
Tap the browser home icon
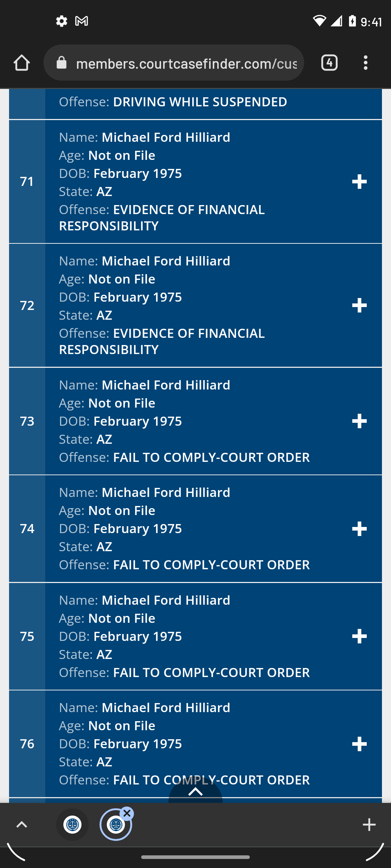pyautogui.click(x=22, y=63)
